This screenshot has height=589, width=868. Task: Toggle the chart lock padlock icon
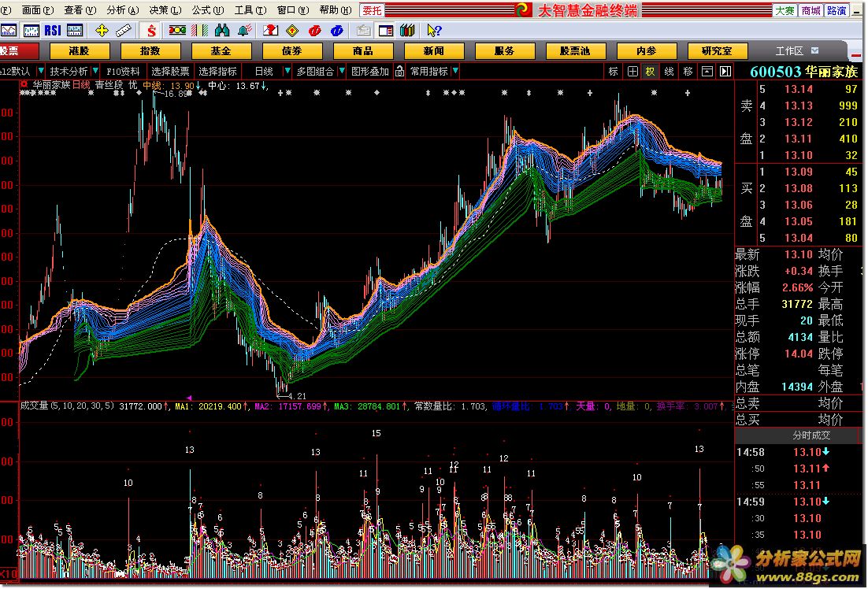399,72
